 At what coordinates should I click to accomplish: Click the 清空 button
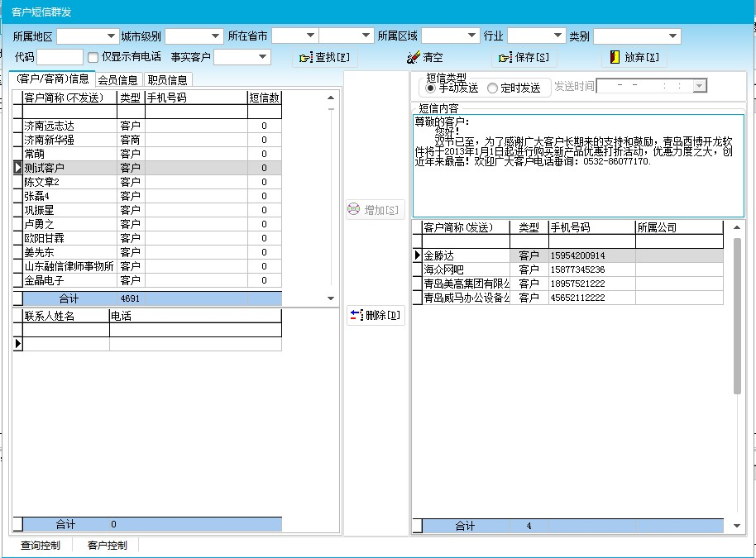coord(425,57)
